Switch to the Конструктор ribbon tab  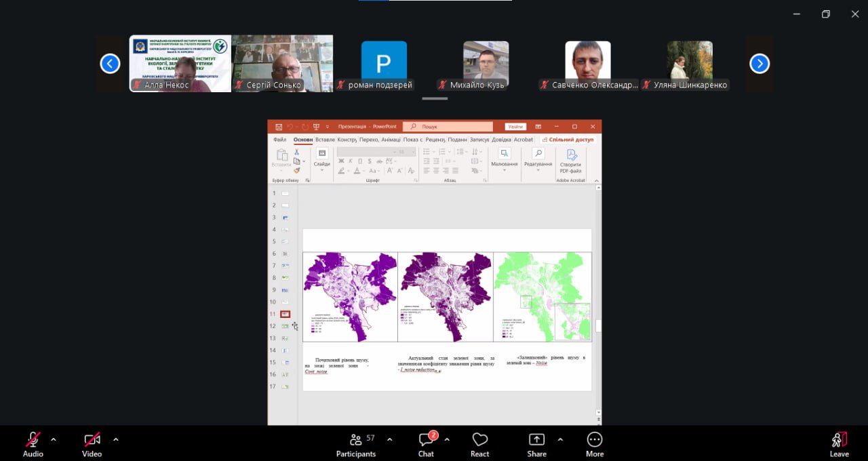[x=347, y=140]
